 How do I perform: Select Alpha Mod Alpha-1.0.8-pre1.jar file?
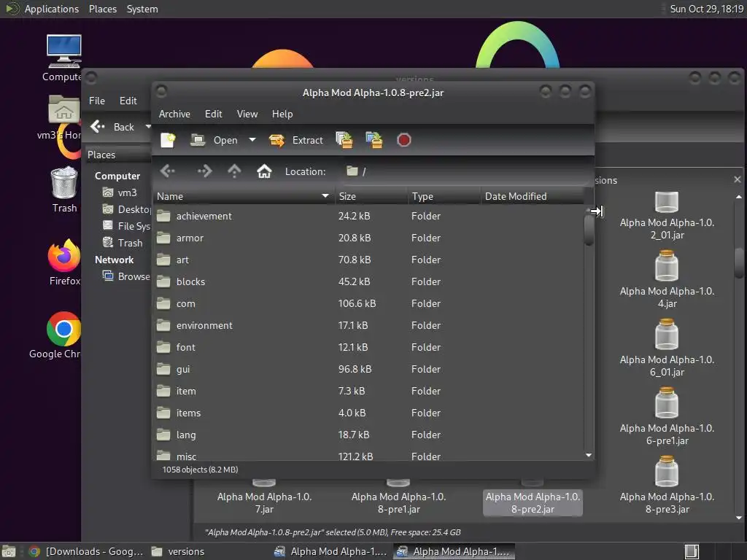click(399, 498)
